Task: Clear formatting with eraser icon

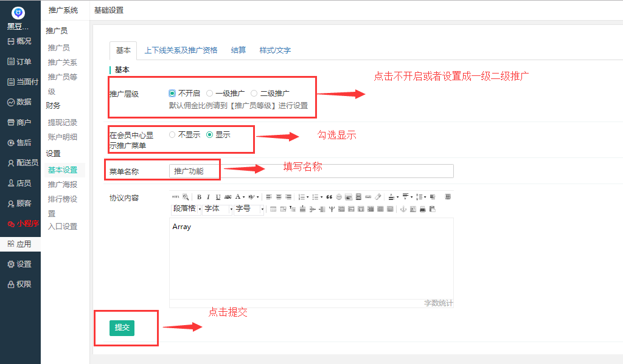Action: pos(378,197)
